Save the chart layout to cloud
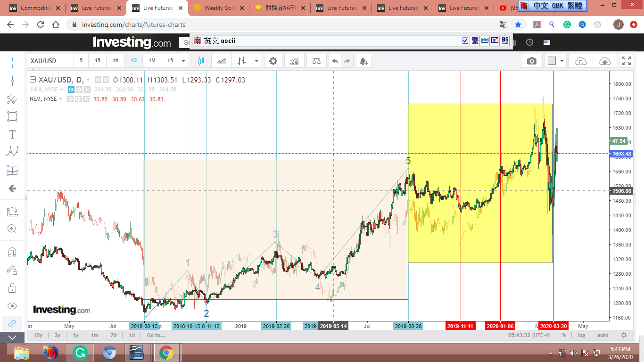This screenshot has width=644, height=362. (x=604, y=61)
